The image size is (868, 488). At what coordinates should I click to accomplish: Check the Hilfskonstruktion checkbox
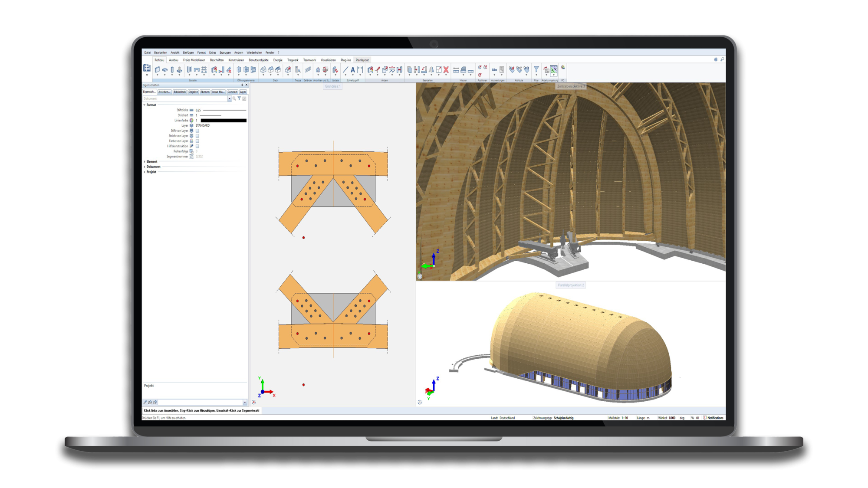pos(197,146)
